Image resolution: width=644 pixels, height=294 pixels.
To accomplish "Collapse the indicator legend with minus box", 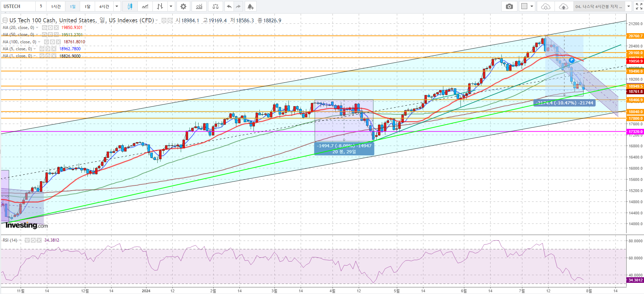I will click(x=5, y=20).
